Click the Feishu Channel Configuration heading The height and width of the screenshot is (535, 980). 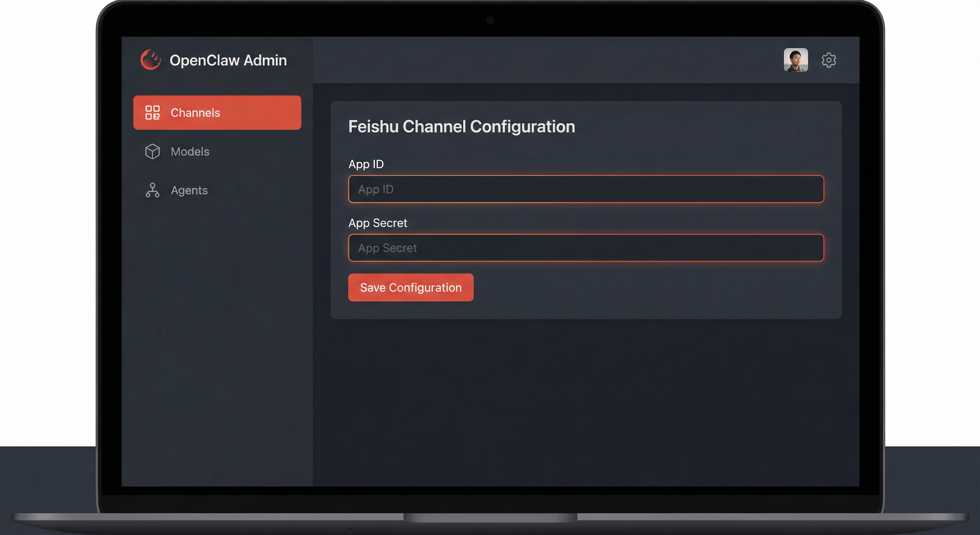click(461, 126)
